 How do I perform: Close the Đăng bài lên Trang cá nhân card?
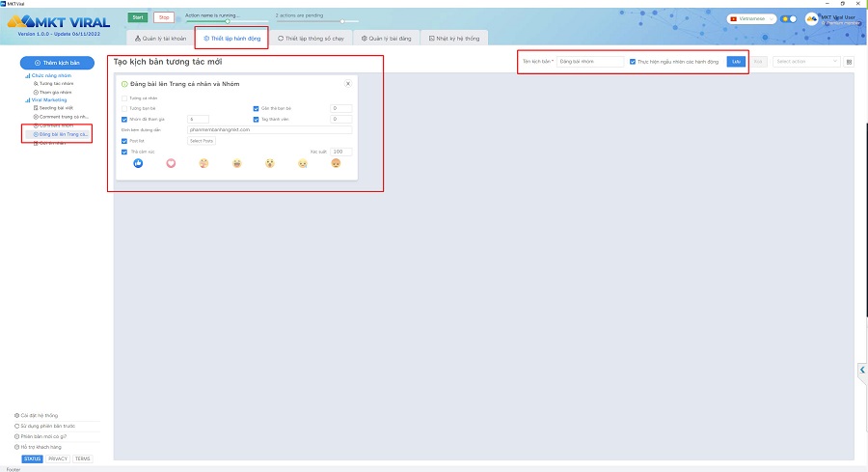(x=347, y=84)
